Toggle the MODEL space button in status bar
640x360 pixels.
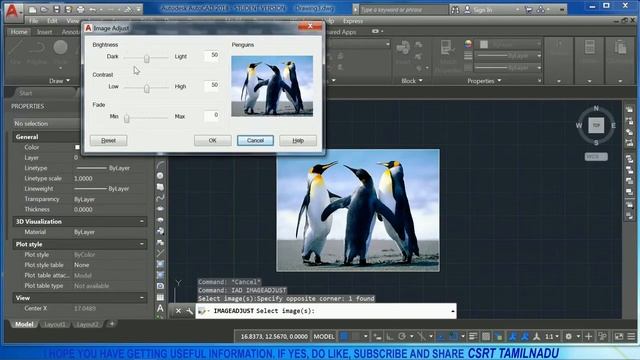(324, 336)
